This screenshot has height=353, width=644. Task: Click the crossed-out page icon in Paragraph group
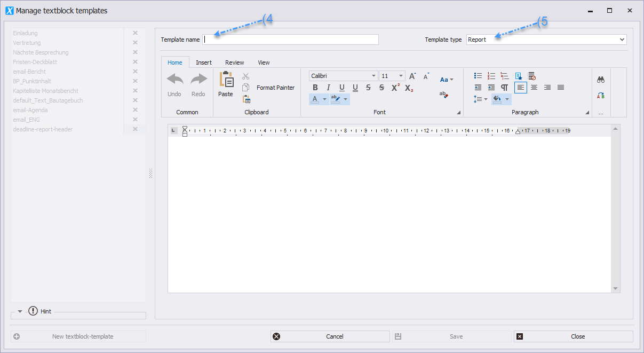(532, 76)
